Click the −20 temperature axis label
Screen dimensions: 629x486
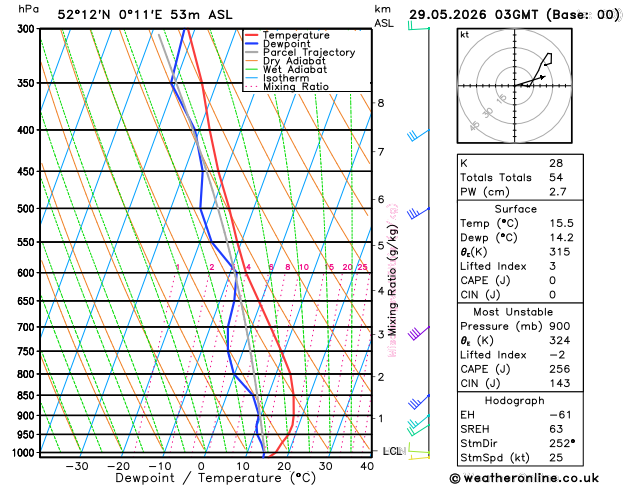(x=118, y=466)
